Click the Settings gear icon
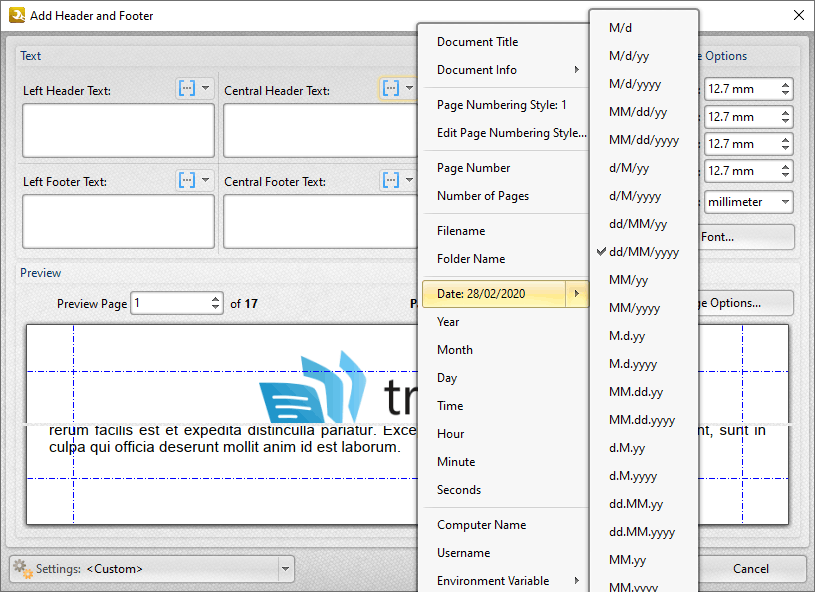The width and height of the screenshot is (815, 592). [x=21, y=569]
